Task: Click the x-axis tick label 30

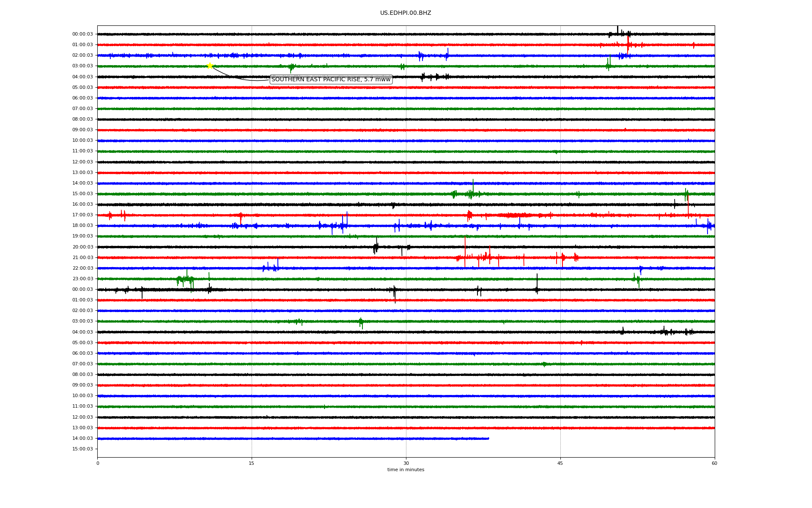Action: point(406,463)
